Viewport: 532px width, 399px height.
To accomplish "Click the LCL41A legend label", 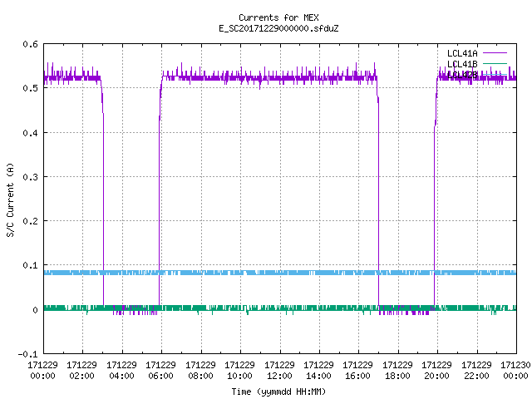I will [462, 53].
